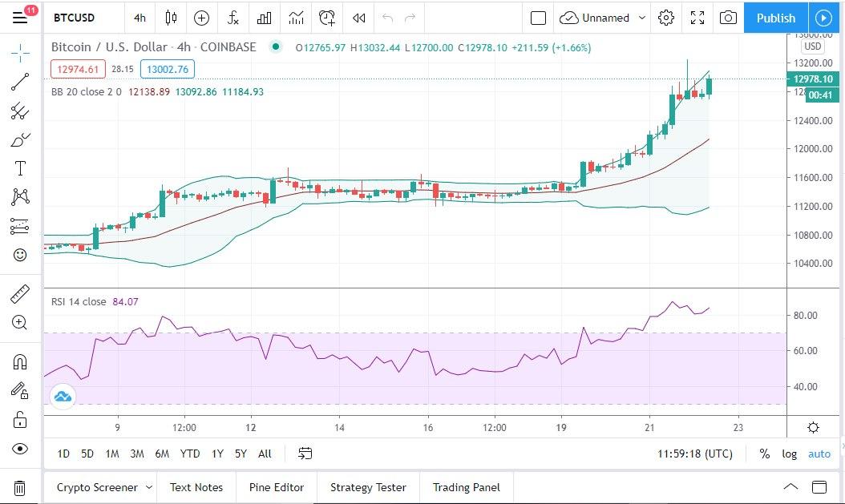
Task: Click the RSI 14 close indicator legend
Action: click(x=79, y=301)
